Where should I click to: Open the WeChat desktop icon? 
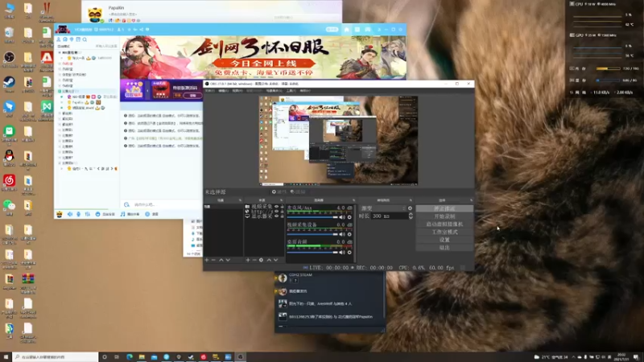pos(9,207)
